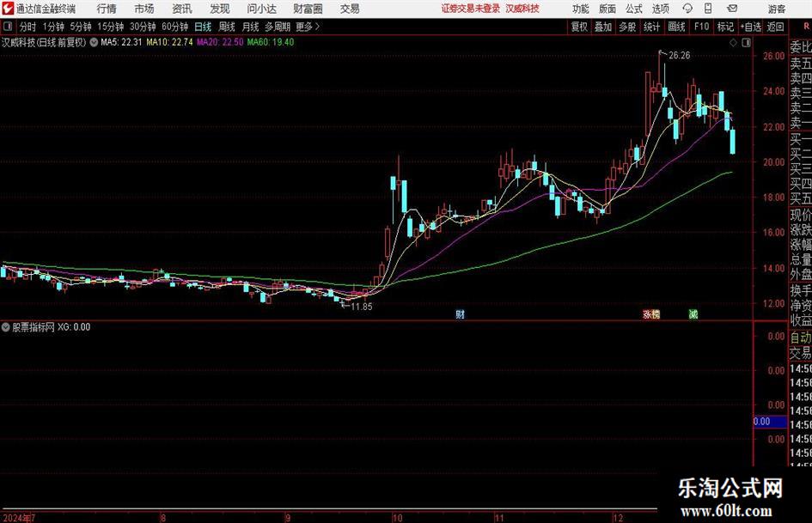Click the 画线 drawing button
The width and height of the screenshot is (812, 523).
click(676, 27)
